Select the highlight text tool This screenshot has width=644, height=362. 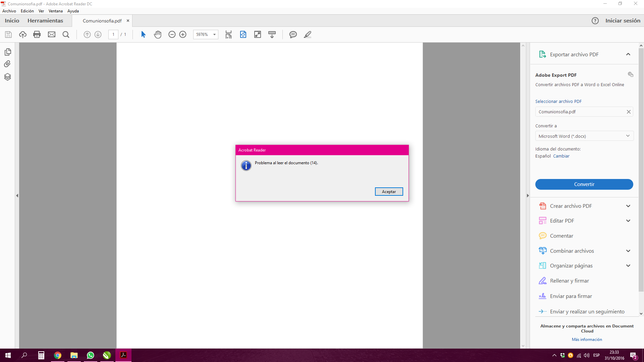tap(308, 35)
